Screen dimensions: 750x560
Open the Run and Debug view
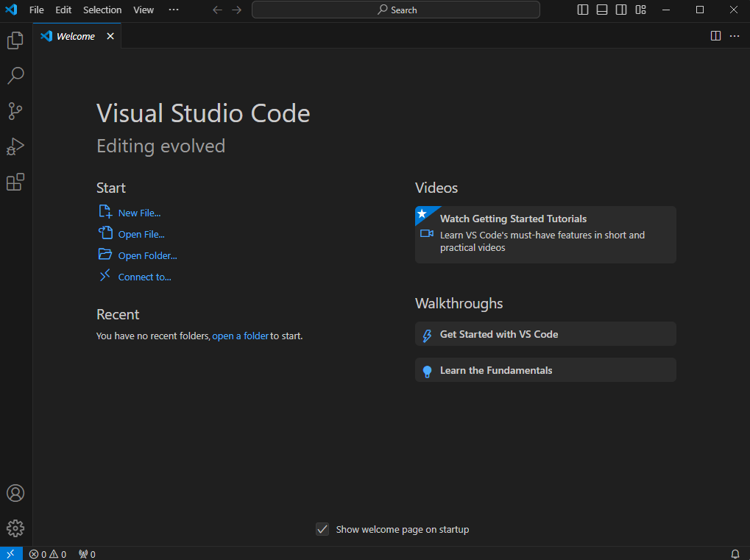[x=15, y=146]
